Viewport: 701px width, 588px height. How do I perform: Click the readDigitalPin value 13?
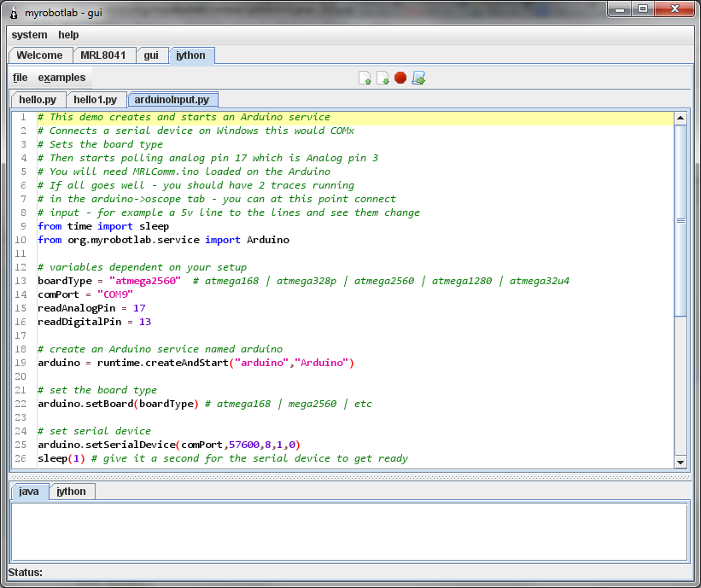pos(145,322)
